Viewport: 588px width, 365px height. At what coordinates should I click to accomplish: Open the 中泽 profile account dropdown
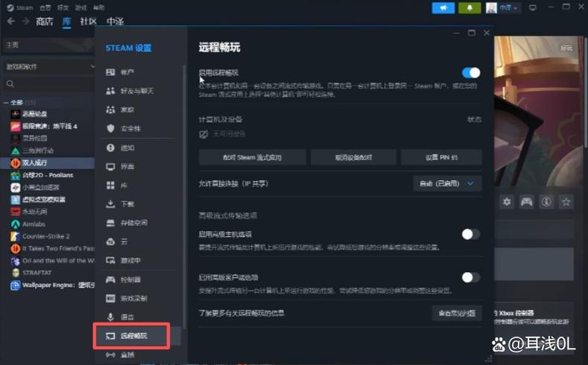pyautogui.click(x=503, y=8)
